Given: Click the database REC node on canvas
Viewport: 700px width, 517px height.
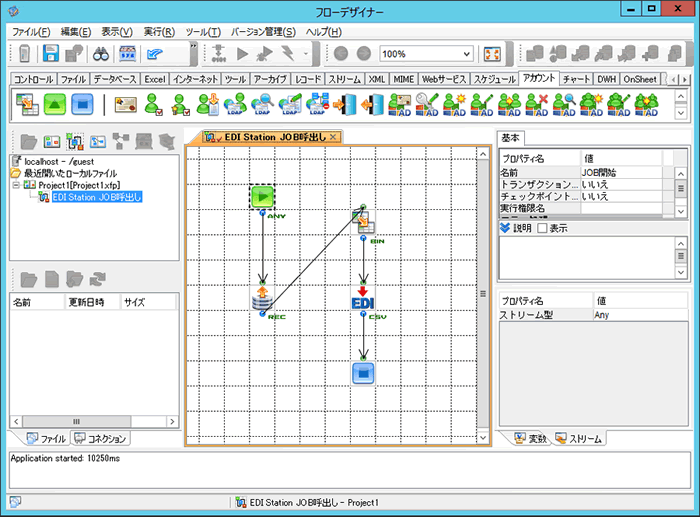Looking at the screenshot, I should point(262,298).
